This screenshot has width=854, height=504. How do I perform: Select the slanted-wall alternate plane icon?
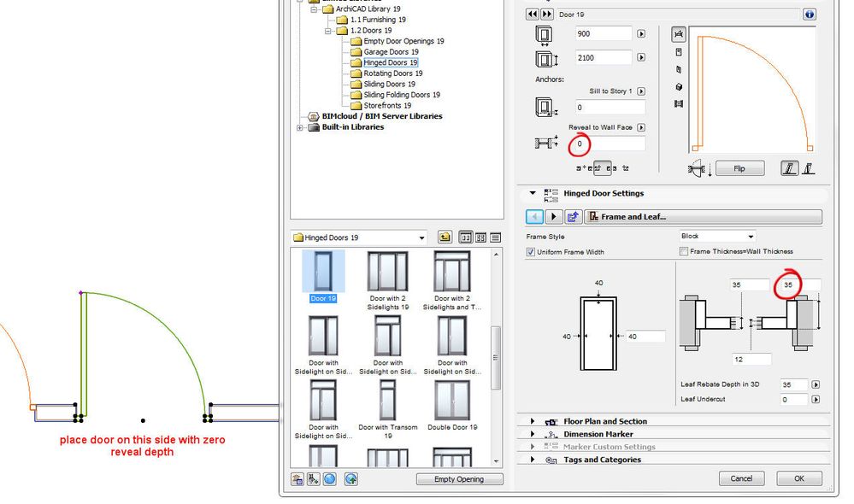click(x=808, y=169)
